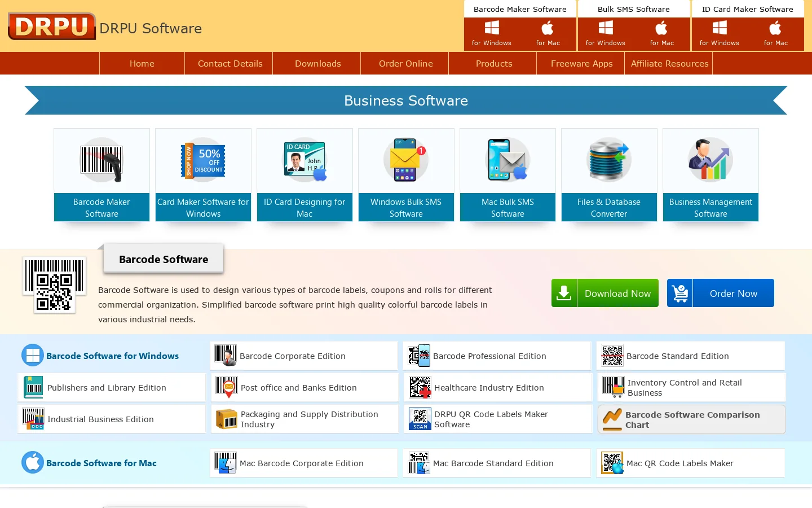Open Freeware Apps page
812x508 pixels.
click(x=582, y=63)
